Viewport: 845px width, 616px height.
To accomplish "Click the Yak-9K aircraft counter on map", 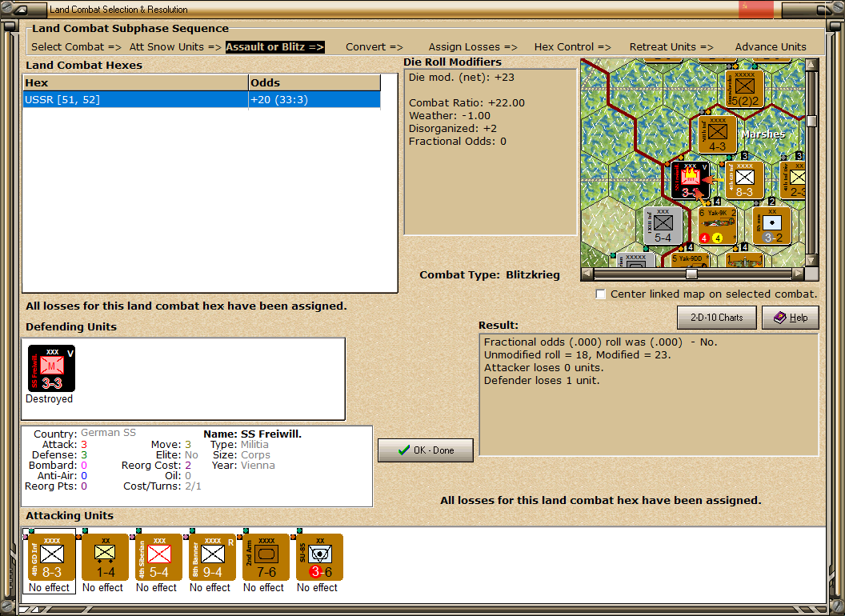I will pyautogui.click(x=717, y=226).
